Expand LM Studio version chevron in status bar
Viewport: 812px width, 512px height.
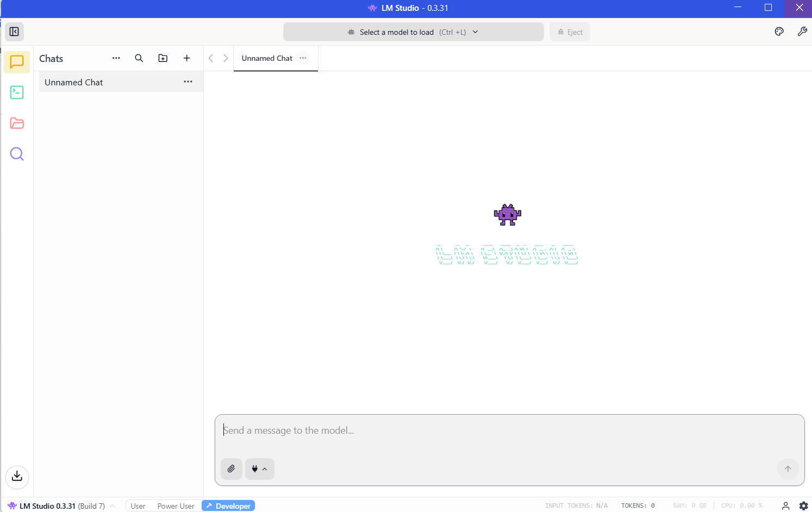tap(113, 506)
